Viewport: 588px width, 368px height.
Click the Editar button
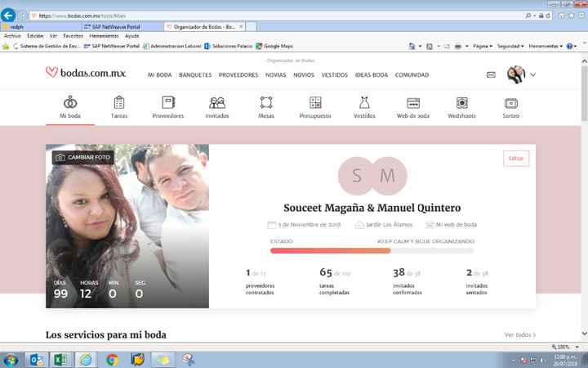[x=516, y=158]
